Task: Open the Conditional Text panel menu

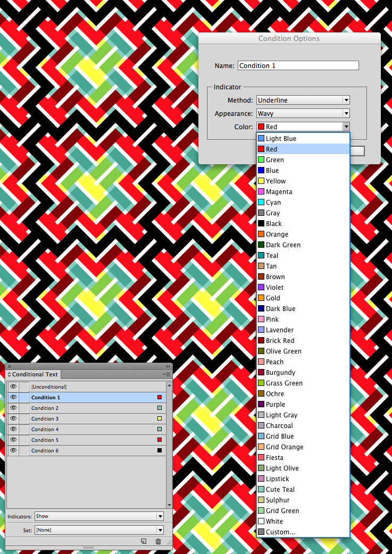Action: pyautogui.click(x=168, y=374)
